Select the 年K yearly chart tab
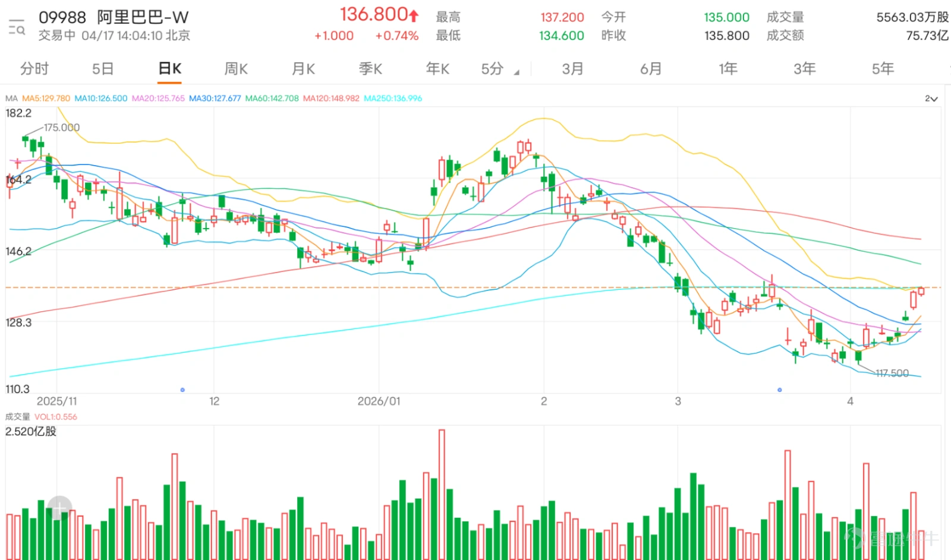This screenshot has height=560, width=951. tap(437, 69)
